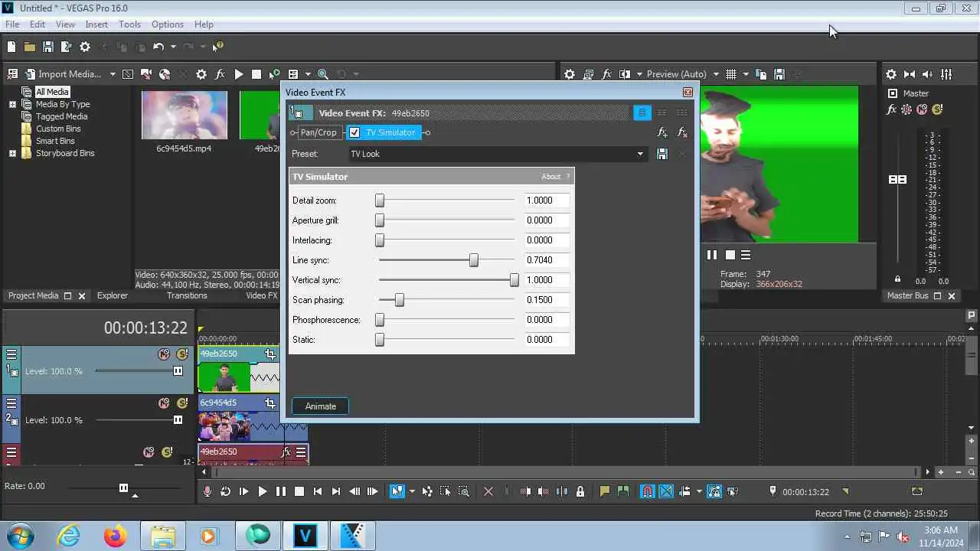Click the Stop button in transport bar
980x551 pixels.
point(299,491)
